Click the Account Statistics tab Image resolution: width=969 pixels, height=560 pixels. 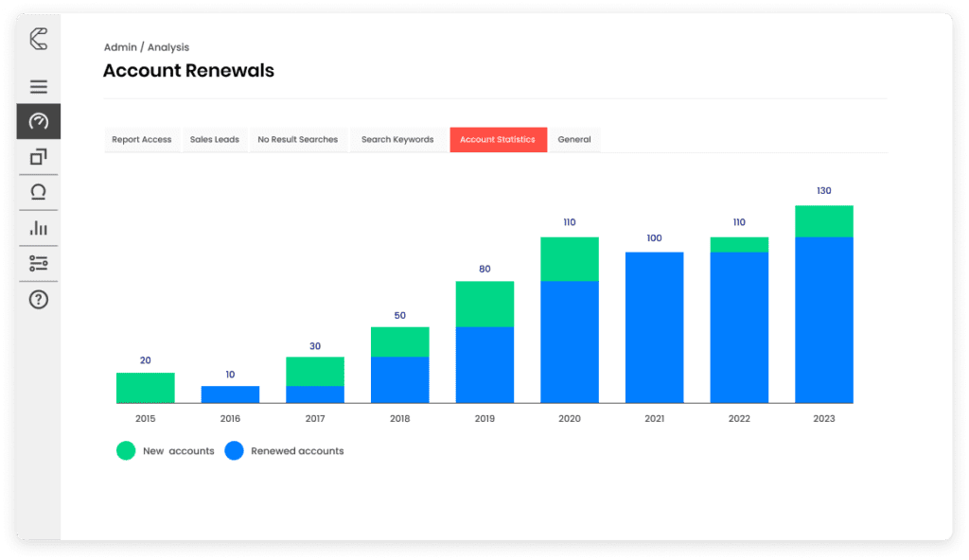click(x=498, y=140)
